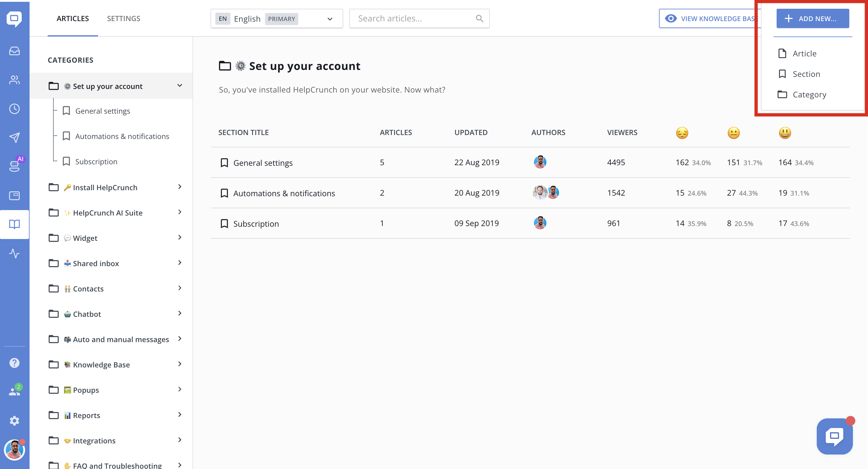Open the AI chatbot icon in sidebar
Screen dimensions: 868x469
(14, 166)
